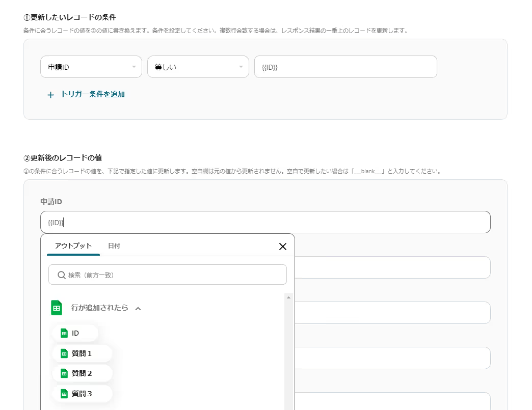Select the ID output chip
Screen dimensions: 532x410
75,333
